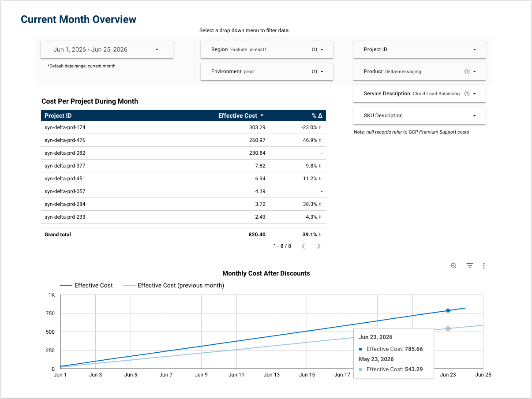532x399 pixels.
Task: Select row syn-delta-prd-233
Action: 184,217
